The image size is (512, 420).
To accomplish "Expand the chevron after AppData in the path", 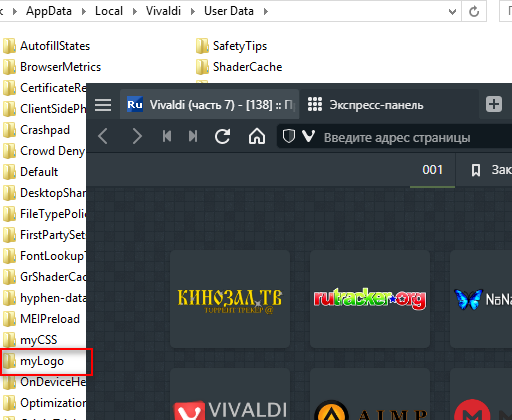I will click(x=84, y=11).
